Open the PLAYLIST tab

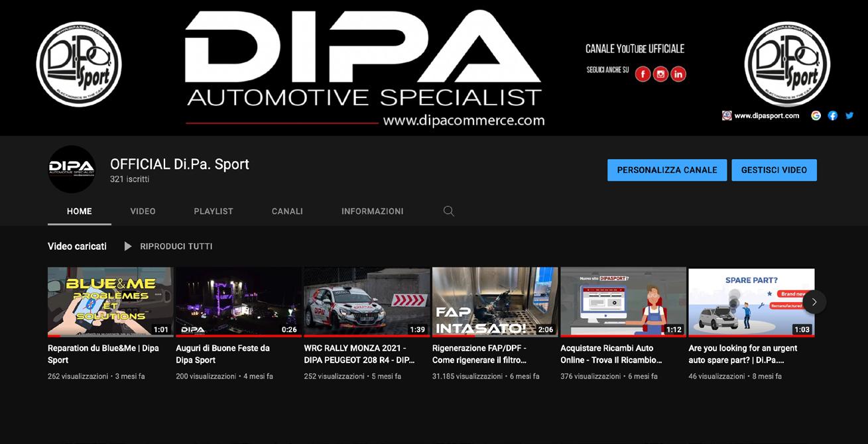tap(214, 211)
